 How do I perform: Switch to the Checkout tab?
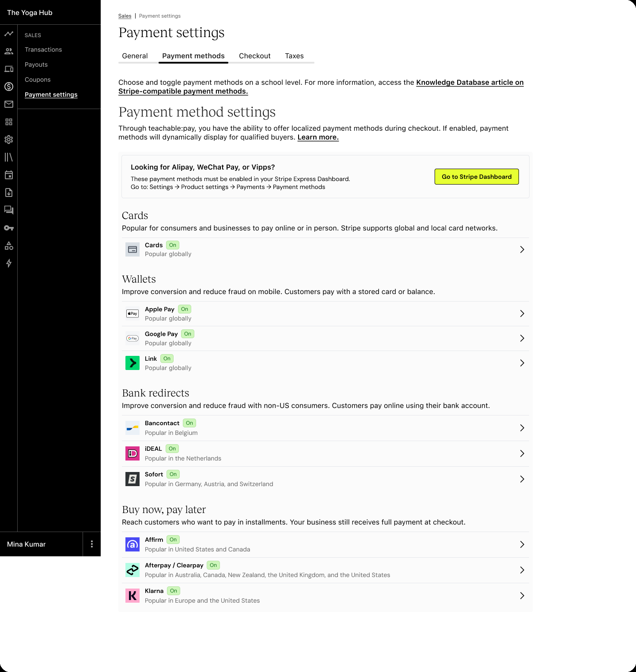tap(255, 56)
